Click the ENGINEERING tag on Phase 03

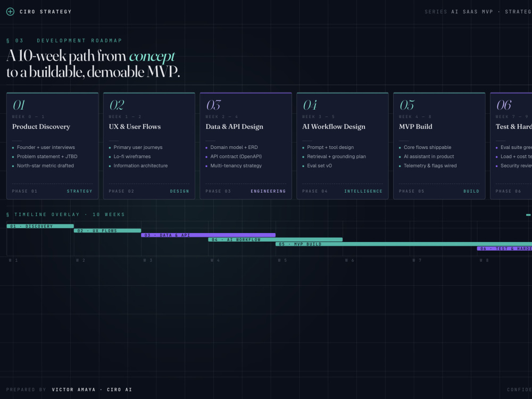point(268,192)
